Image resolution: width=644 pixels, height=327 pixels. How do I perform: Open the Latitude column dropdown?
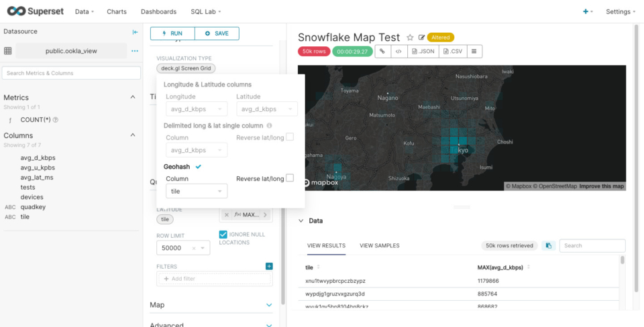(267, 109)
